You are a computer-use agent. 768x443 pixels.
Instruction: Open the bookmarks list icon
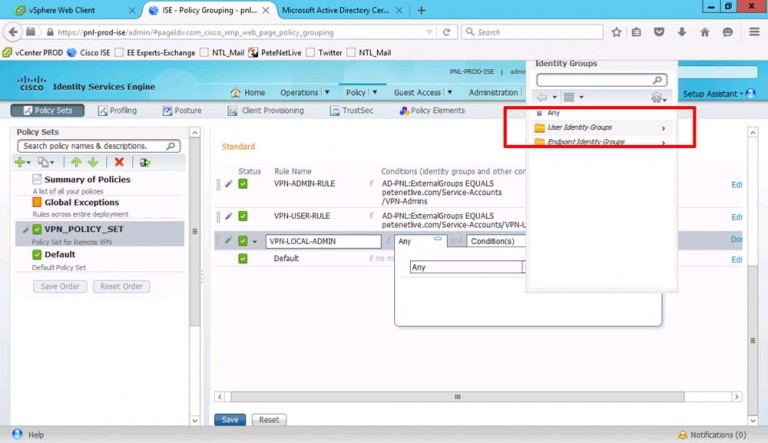[636, 32]
